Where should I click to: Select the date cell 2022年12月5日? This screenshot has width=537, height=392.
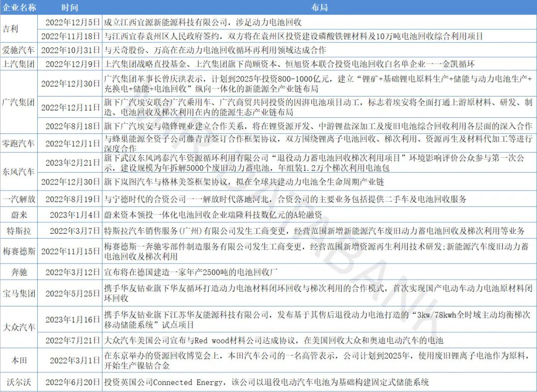(x=70, y=22)
